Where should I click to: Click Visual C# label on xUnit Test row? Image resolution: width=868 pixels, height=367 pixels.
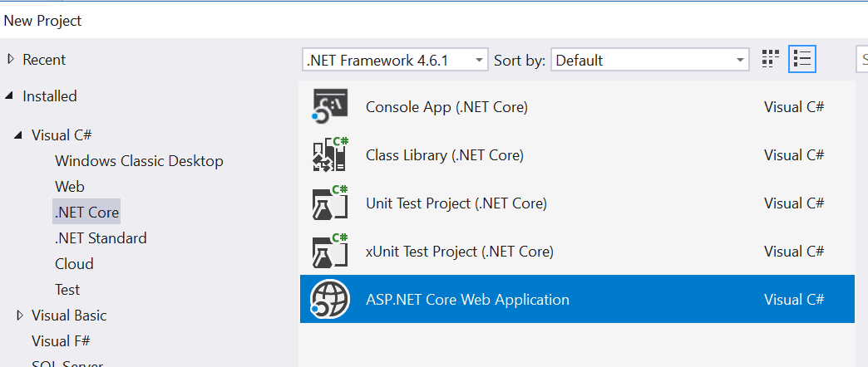coord(794,252)
